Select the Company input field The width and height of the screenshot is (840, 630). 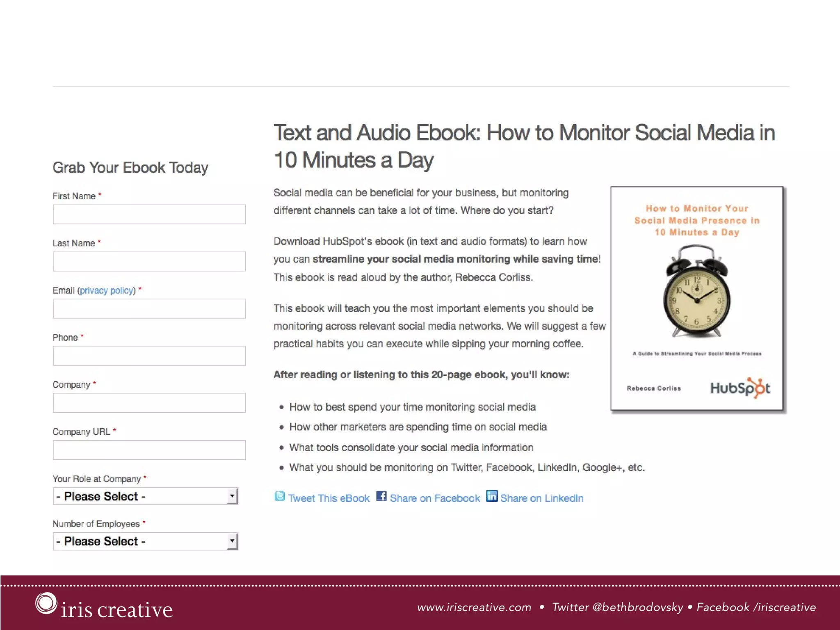(149, 403)
